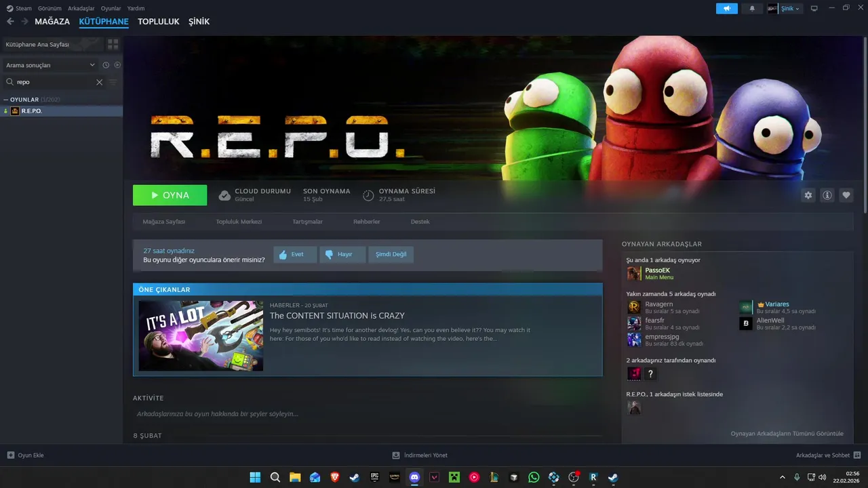
Task: Clear the repo search text
Action: (99, 82)
